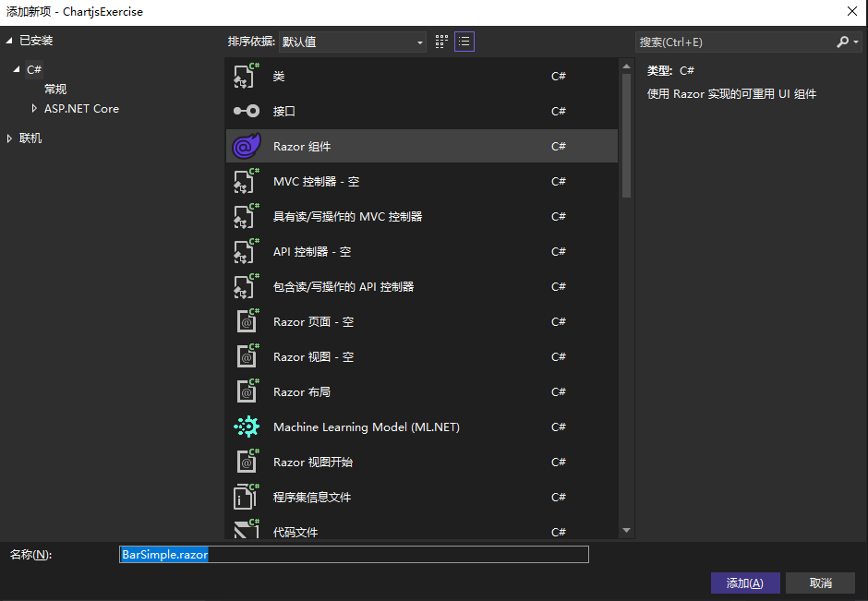Screen dimensions: 868x601
Task: Click the template list scroll down arrow
Action: [x=626, y=530]
